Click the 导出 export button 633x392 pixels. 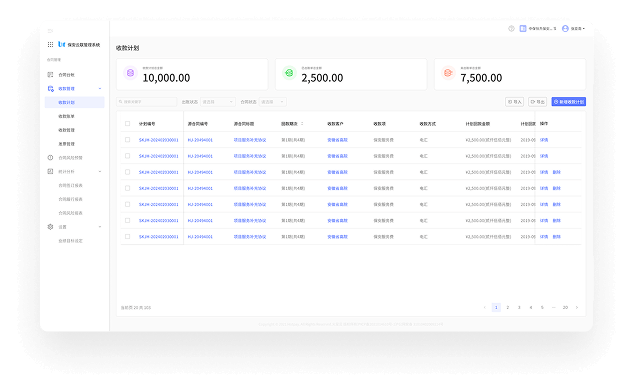[x=537, y=102]
